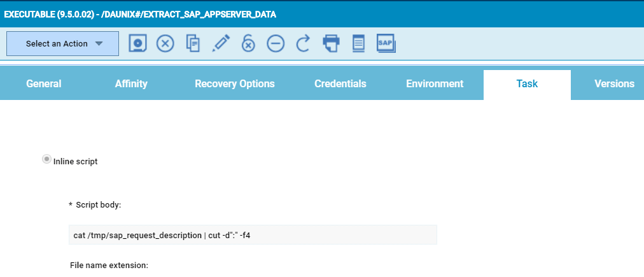Click the circled minus delete icon
This screenshot has height=277, width=644.
pyautogui.click(x=276, y=43)
